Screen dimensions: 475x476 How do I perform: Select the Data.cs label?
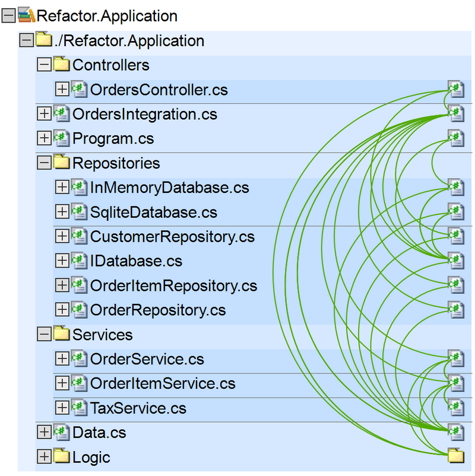[99, 433]
